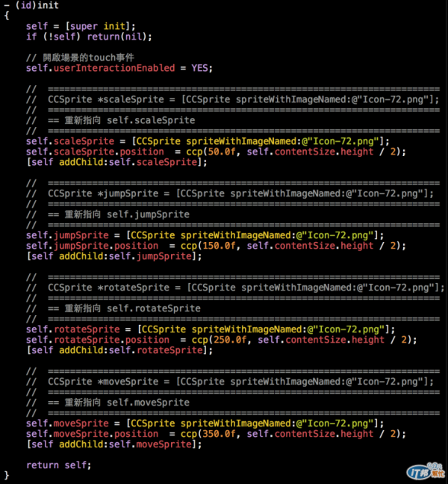
Task: Click the 'self.jumpSprite = [CCSprite spriteWithImageNamed' line
Action: tap(205, 235)
